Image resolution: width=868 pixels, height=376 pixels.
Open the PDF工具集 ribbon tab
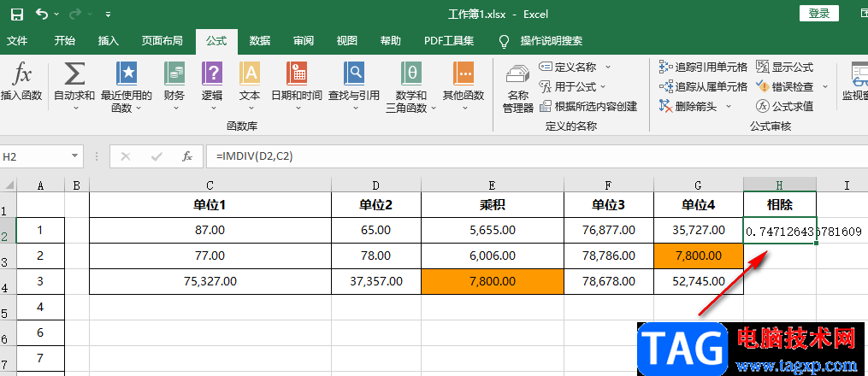[449, 41]
